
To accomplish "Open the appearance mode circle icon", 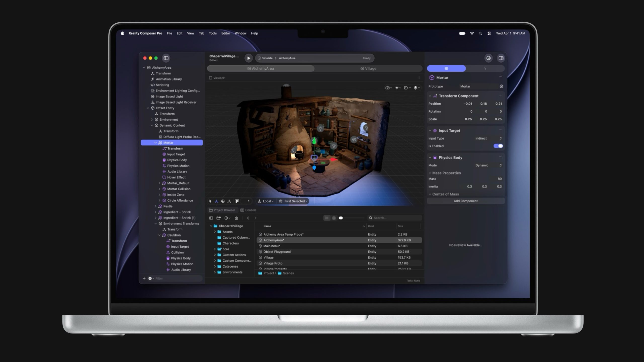I will [488, 58].
